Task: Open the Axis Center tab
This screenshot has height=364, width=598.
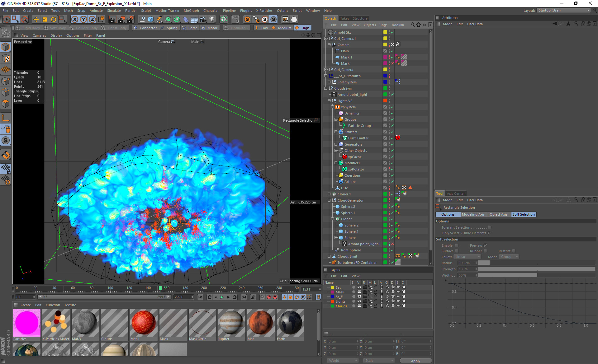Action: (x=455, y=194)
